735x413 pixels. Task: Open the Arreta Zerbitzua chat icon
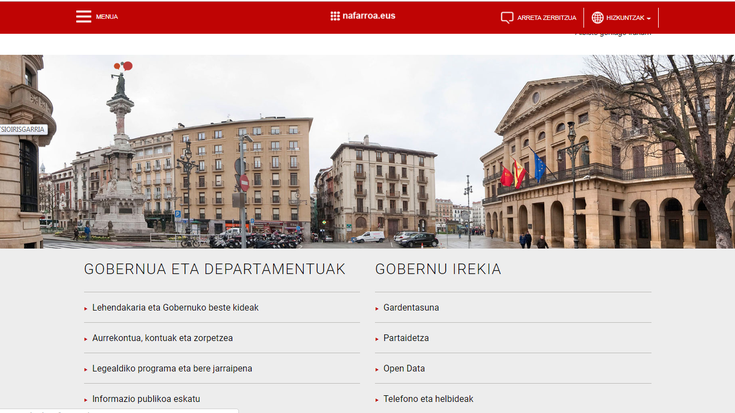(x=507, y=18)
